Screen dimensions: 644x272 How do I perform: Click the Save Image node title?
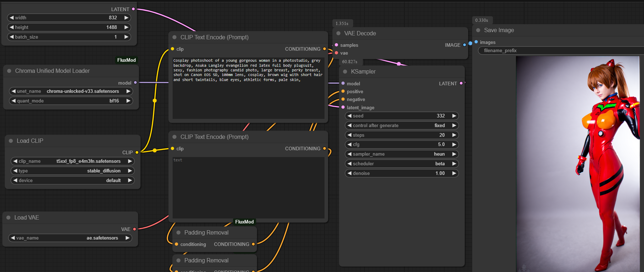pos(499,30)
